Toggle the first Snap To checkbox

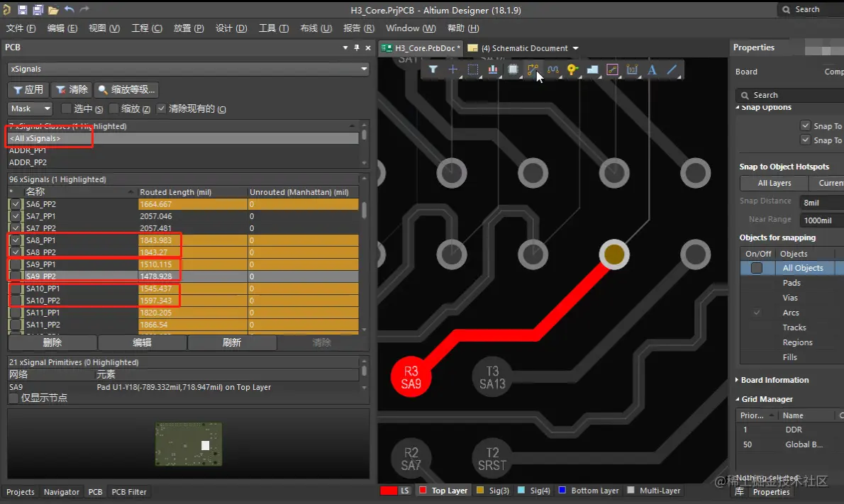tap(805, 125)
